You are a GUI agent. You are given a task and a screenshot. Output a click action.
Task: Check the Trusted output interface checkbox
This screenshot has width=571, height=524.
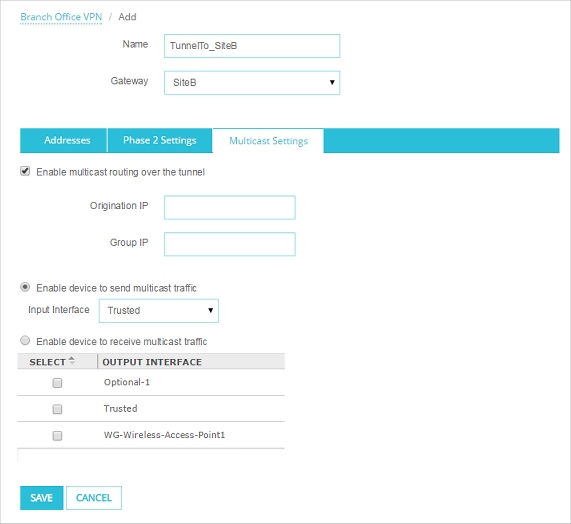coord(57,409)
